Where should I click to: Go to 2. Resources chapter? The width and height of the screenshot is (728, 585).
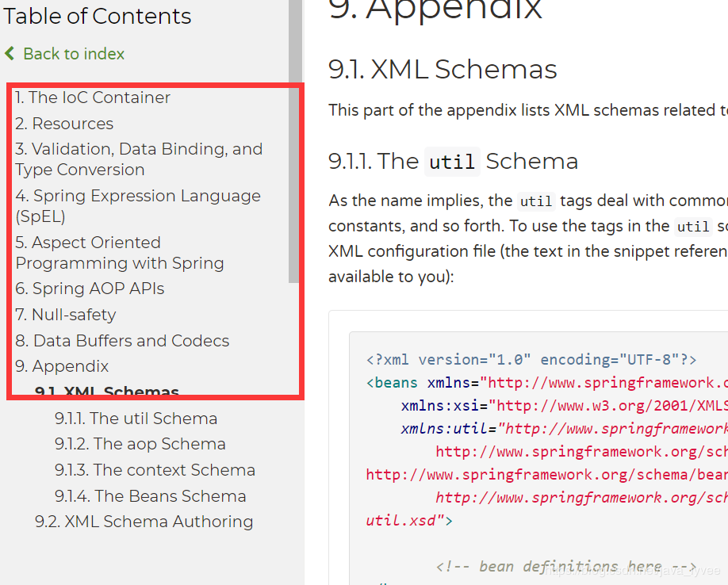coord(64,124)
